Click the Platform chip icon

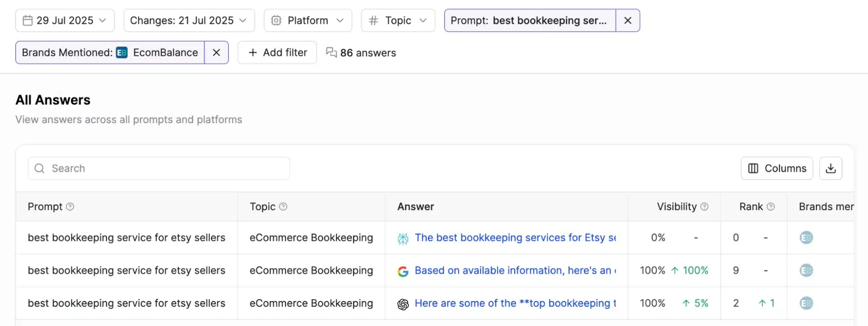click(x=276, y=20)
